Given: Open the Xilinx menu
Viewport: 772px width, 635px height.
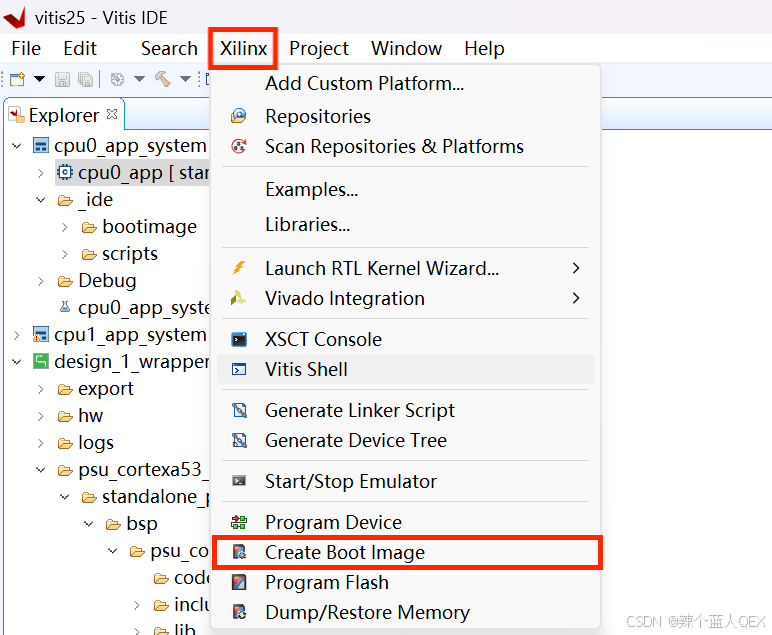Looking at the screenshot, I should pos(243,48).
